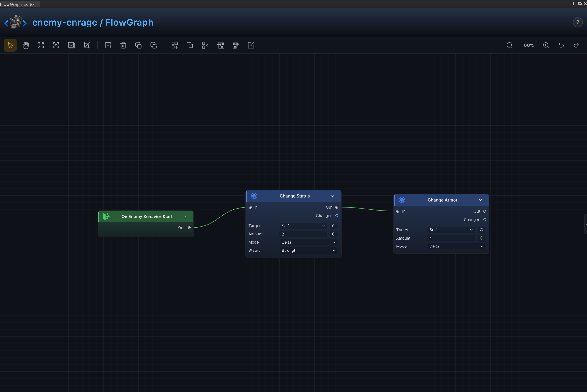Click the Amount field with value 2
The image size is (587, 392).
[x=303, y=234]
